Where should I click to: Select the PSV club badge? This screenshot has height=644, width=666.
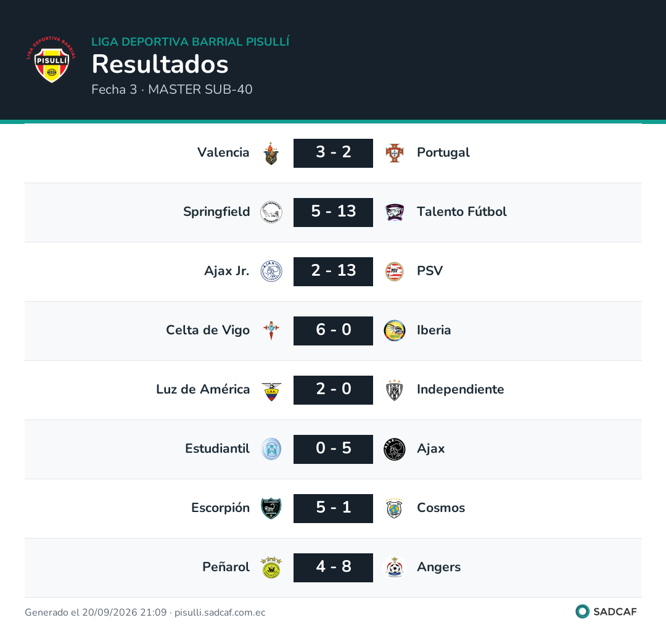[x=395, y=271]
